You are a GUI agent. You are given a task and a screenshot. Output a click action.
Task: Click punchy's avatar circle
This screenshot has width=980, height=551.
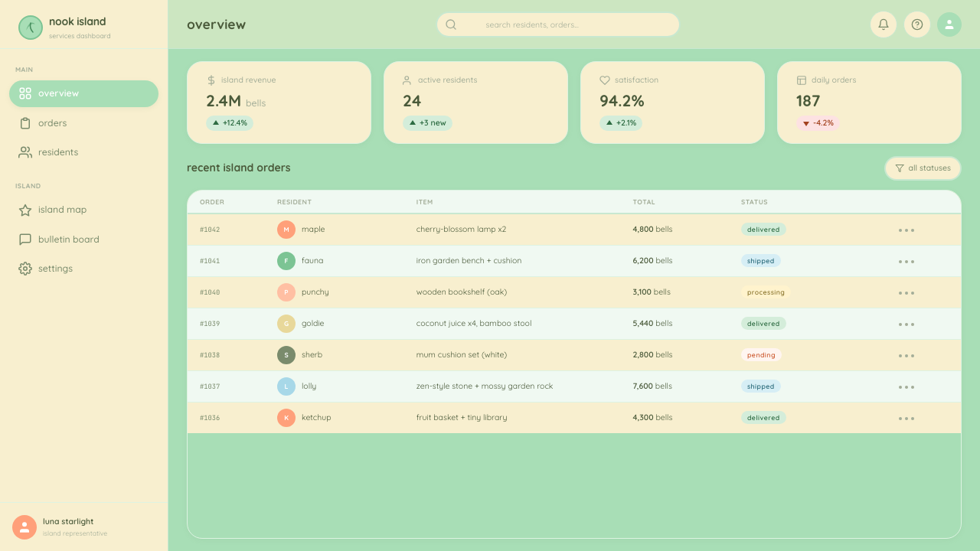click(286, 292)
